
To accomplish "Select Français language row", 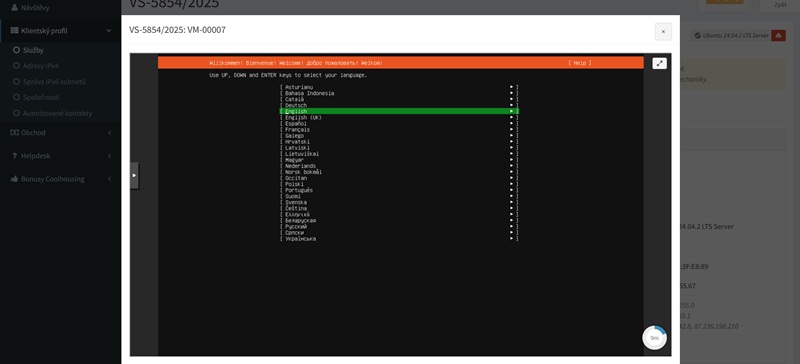I will click(x=399, y=130).
